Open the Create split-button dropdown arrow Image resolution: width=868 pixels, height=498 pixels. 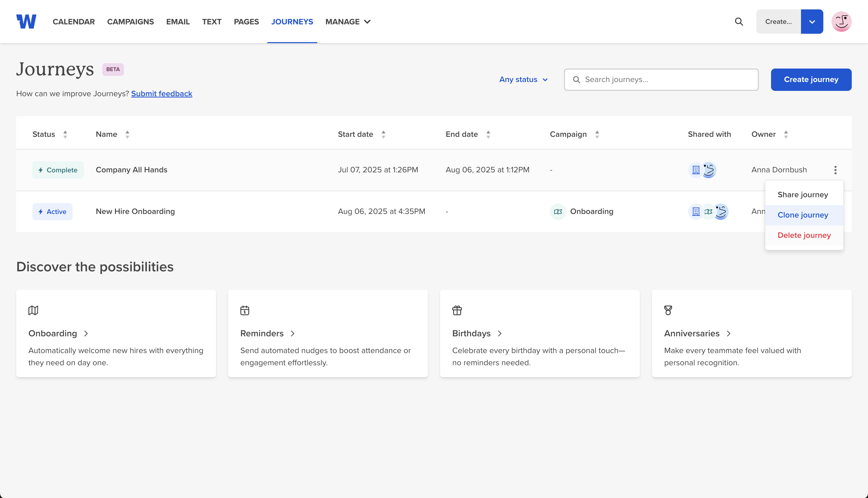[812, 22]
